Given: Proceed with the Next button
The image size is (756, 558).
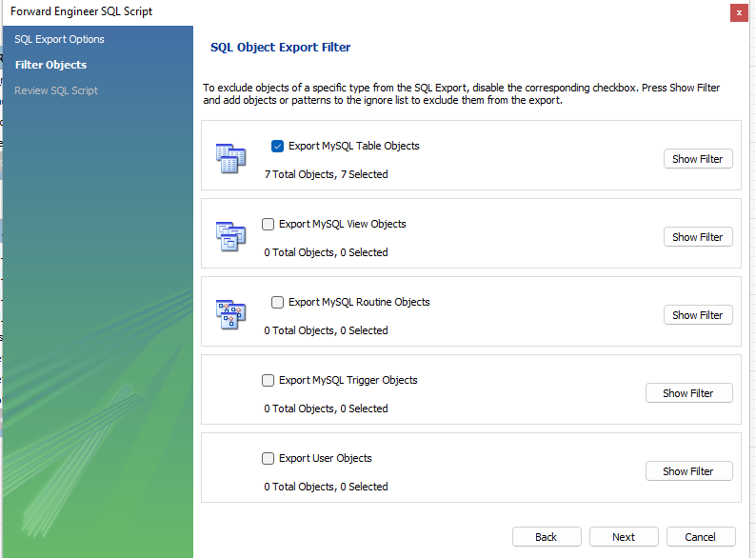Looking at the screenshot, I should click(x=624, y=537).
